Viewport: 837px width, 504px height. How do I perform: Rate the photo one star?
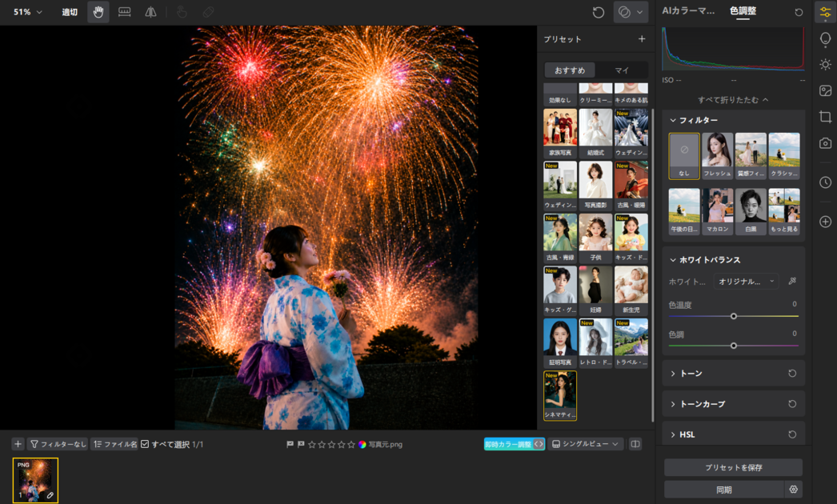pos(312,444)
